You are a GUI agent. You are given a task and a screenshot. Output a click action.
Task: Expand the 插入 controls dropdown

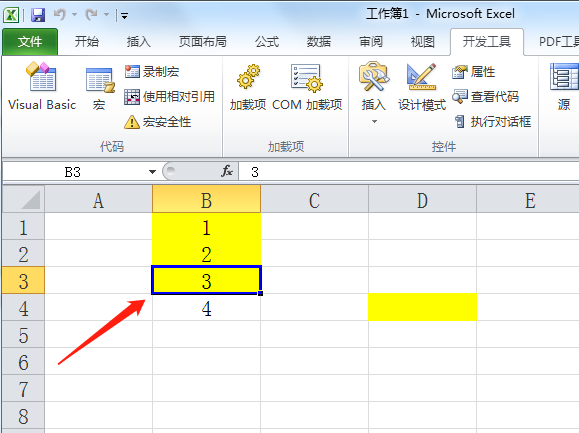point(374,121)
